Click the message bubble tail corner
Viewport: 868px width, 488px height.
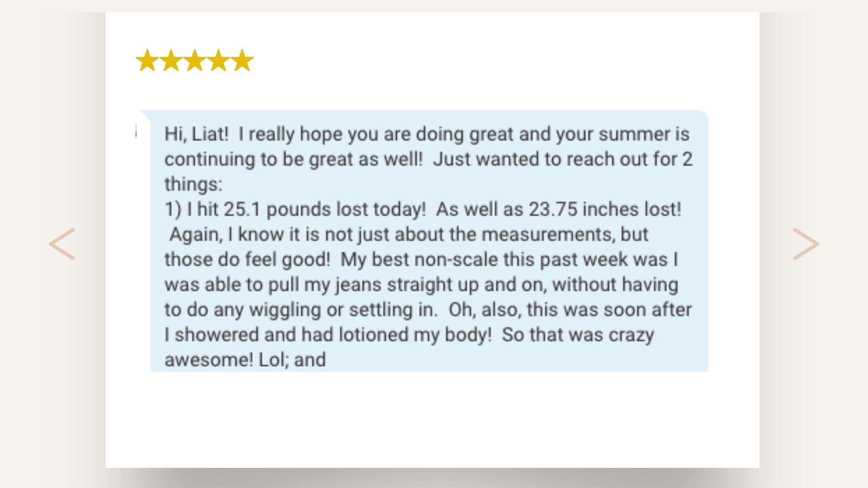click(145, 114)
